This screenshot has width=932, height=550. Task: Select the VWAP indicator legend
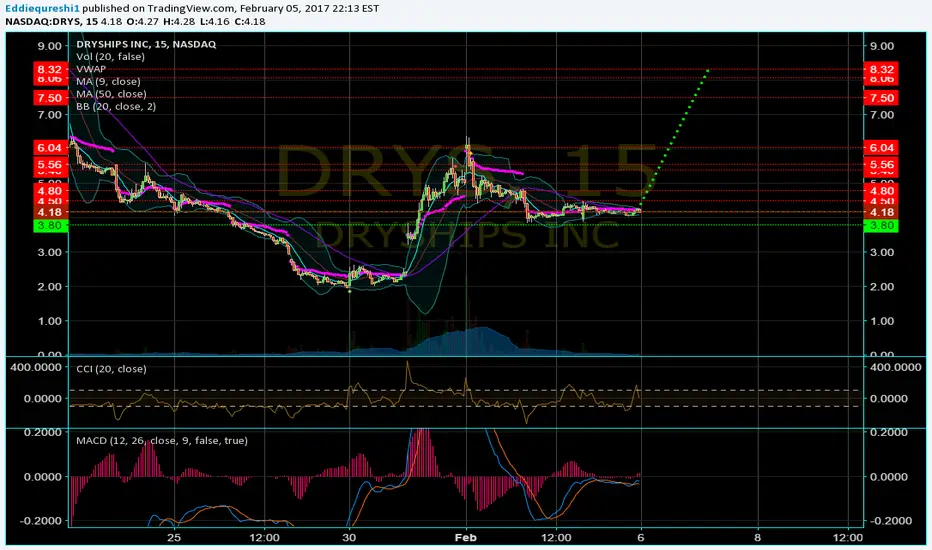coord(91,69)
